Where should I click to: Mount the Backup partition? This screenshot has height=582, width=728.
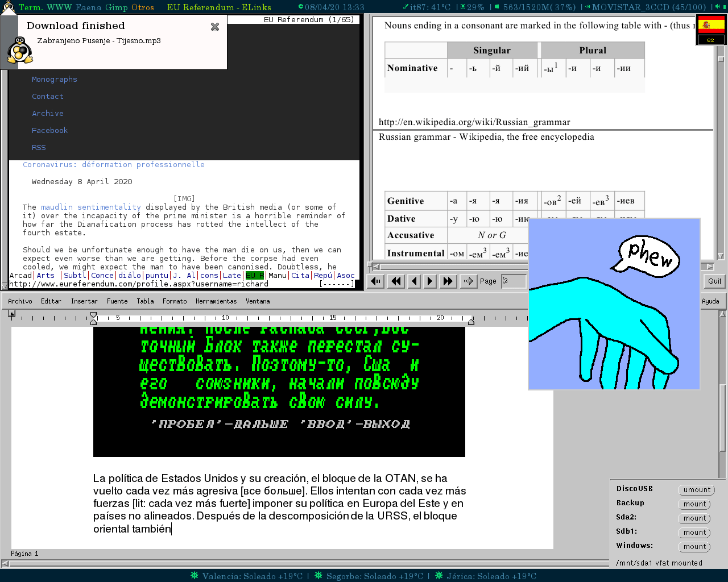point(694,504)
